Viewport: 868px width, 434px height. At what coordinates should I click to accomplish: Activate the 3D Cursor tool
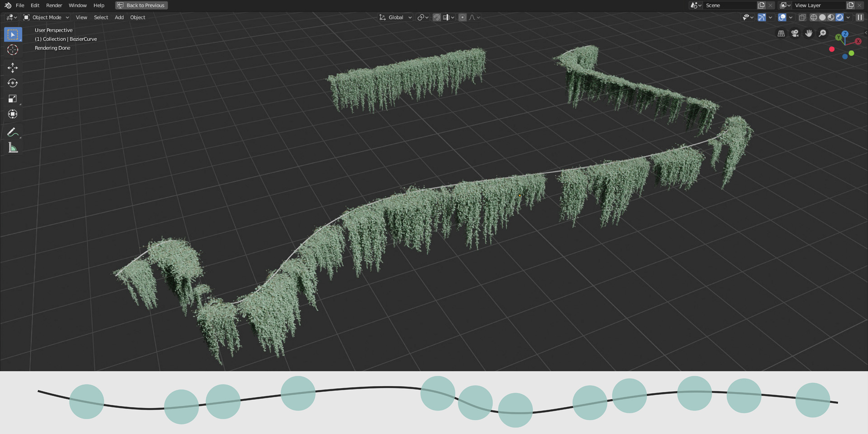[13, 50]
